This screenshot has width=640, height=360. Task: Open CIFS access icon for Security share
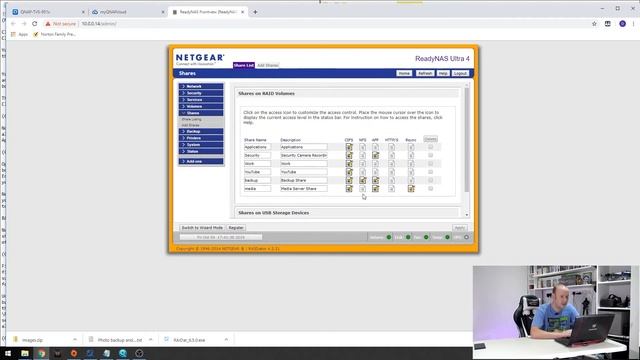pyautogui.click(x=349, y=156)
